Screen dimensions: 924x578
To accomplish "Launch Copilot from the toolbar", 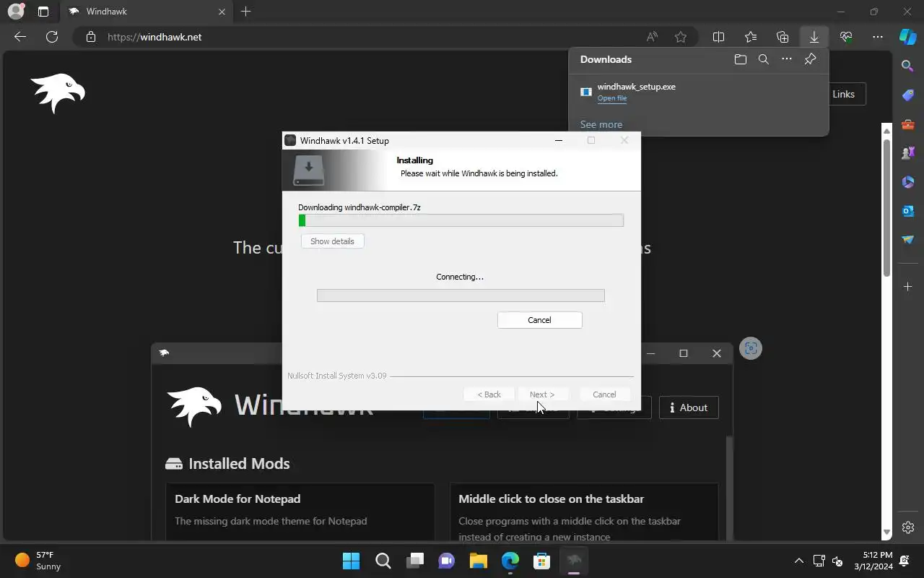I will click(908, 37).
